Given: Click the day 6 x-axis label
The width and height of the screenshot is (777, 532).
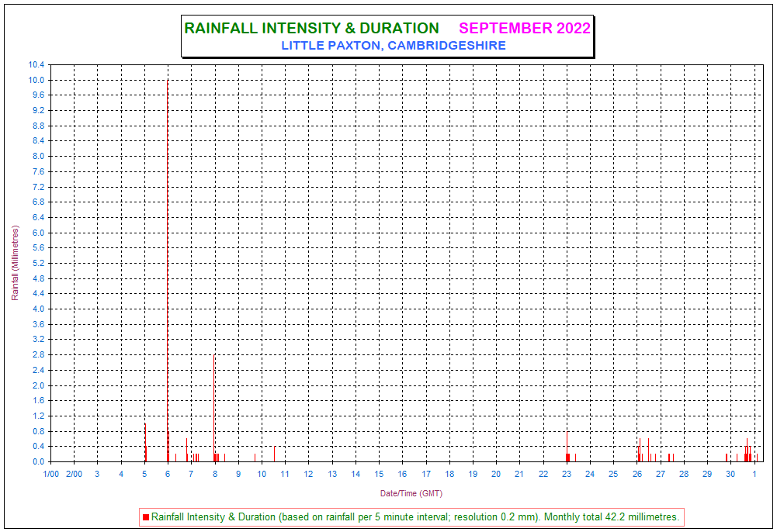Looking at the screenshot, I should click(x=168, y=474).
